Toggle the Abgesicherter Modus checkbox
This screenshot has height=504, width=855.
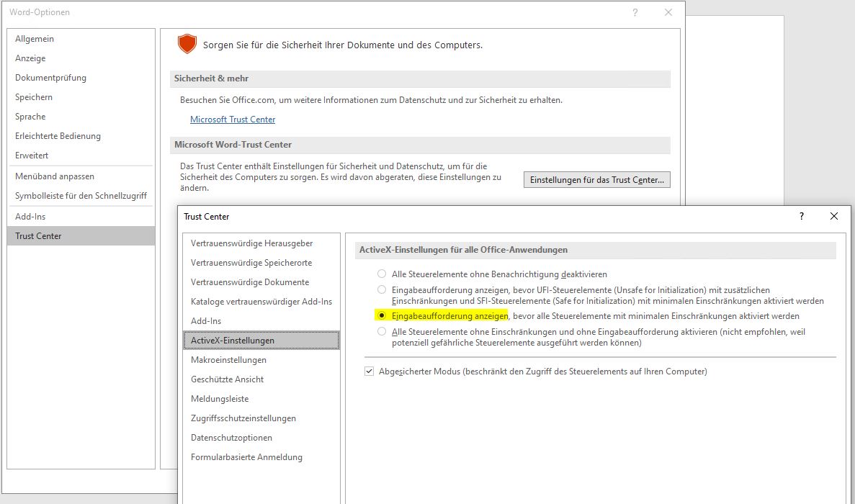(370, 372)
